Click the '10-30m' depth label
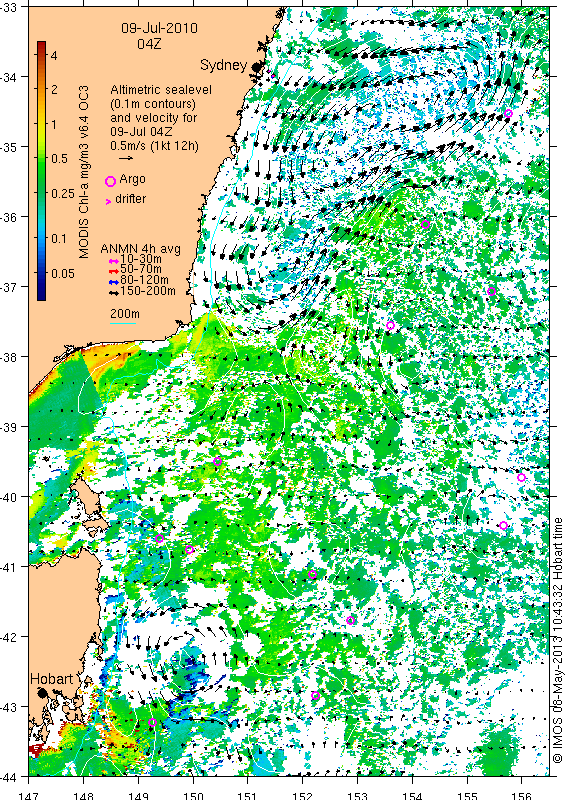Viewport: 570px width, 800px height. [x=141, y=259]
